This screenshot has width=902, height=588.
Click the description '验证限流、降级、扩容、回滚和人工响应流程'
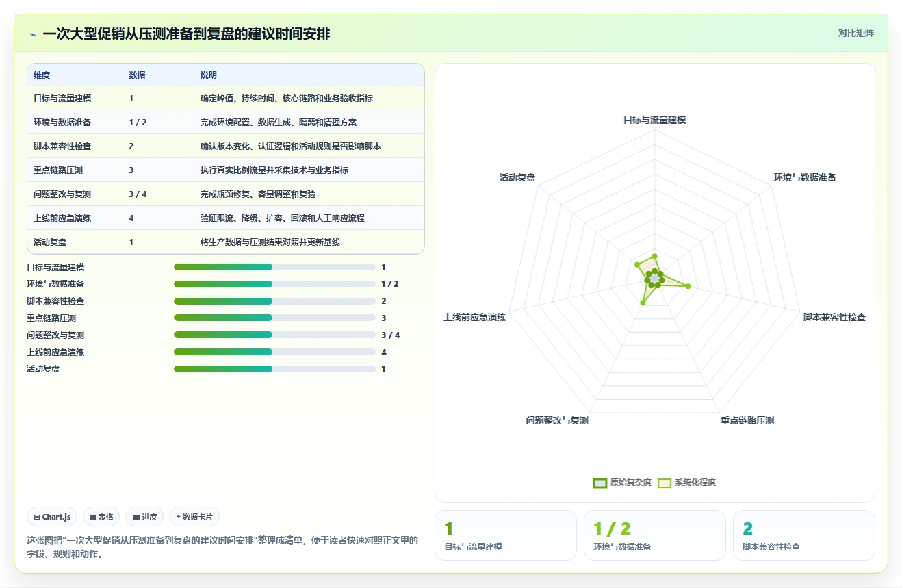[283, 218]
